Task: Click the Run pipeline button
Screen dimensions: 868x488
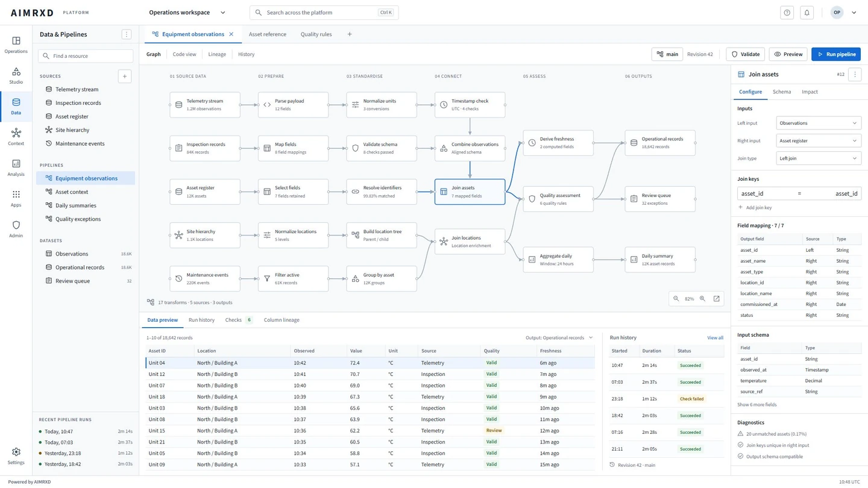Action: [836, 54]
